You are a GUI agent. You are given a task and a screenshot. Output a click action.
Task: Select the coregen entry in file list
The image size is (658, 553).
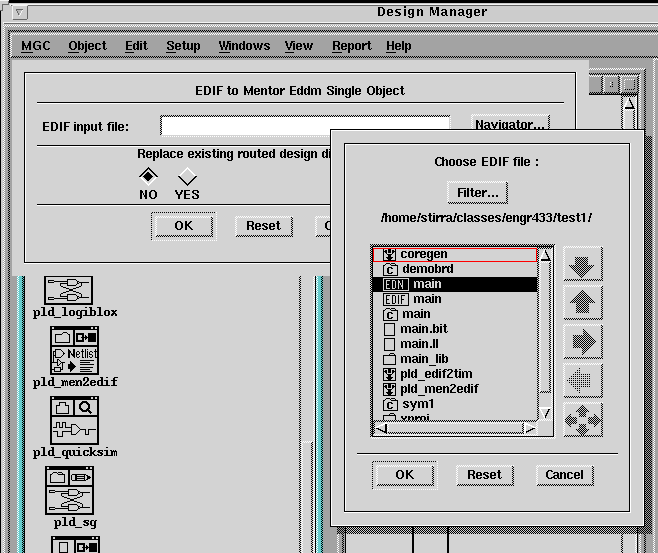pos(424,254)
